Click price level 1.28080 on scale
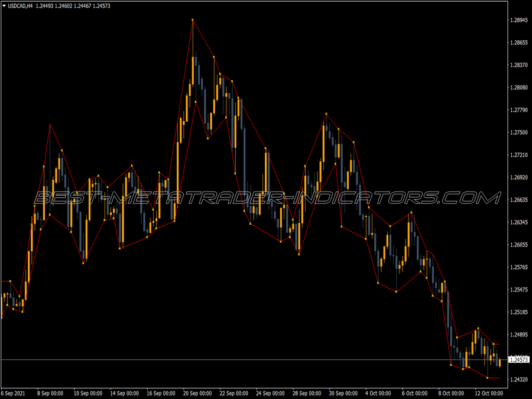This screenshot has width=532, height=399. point(519,87)
